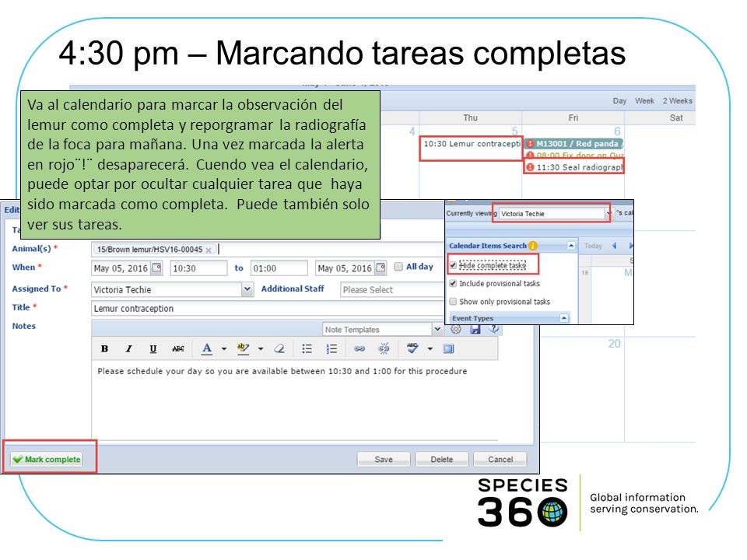Click the Animal(s) input field
747x560 pixels.
(x=267, y=249)
